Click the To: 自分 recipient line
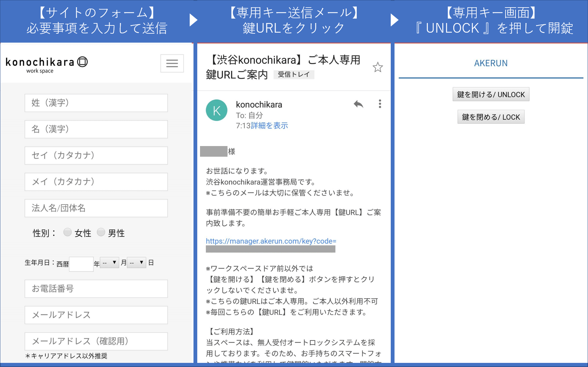 point(249,115)
